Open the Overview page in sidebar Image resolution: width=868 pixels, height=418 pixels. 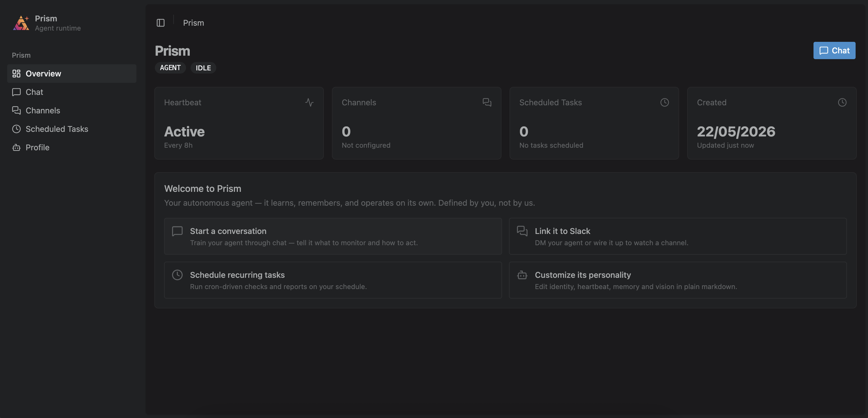click(x=72, y=74)
